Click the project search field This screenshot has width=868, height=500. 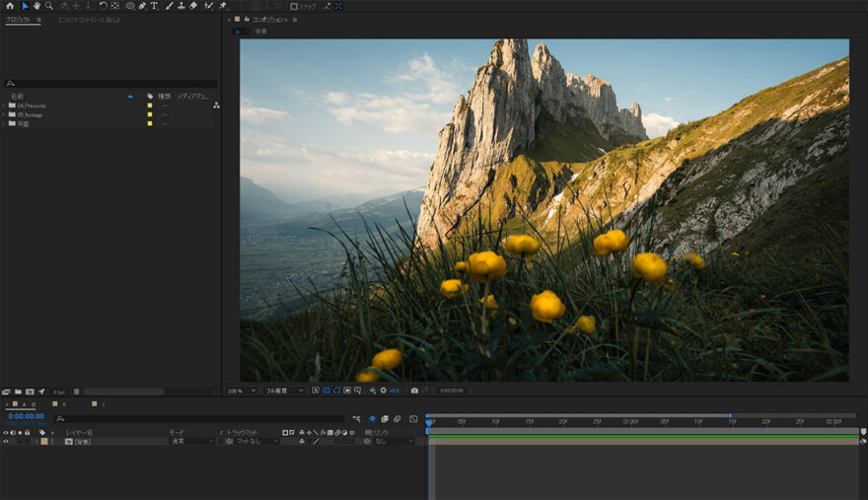(x=110, y=84)
